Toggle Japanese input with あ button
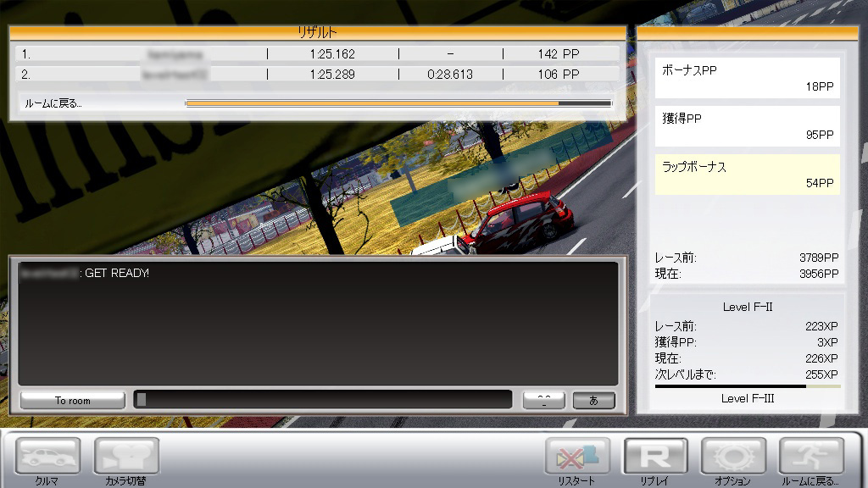Image resolution: width=868 pixels, height=488 pixels. point(593,401)
